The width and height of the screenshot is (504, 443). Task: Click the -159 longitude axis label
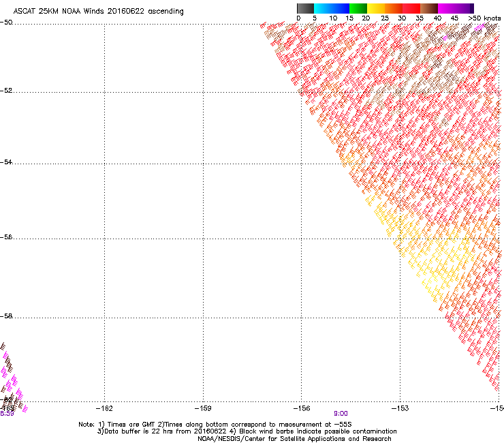click(x=203, y=408)
